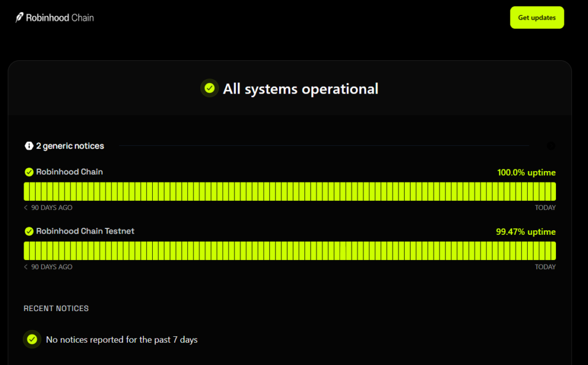Click No notices reported for the past 7 days
588x365 pixels.
122,340
